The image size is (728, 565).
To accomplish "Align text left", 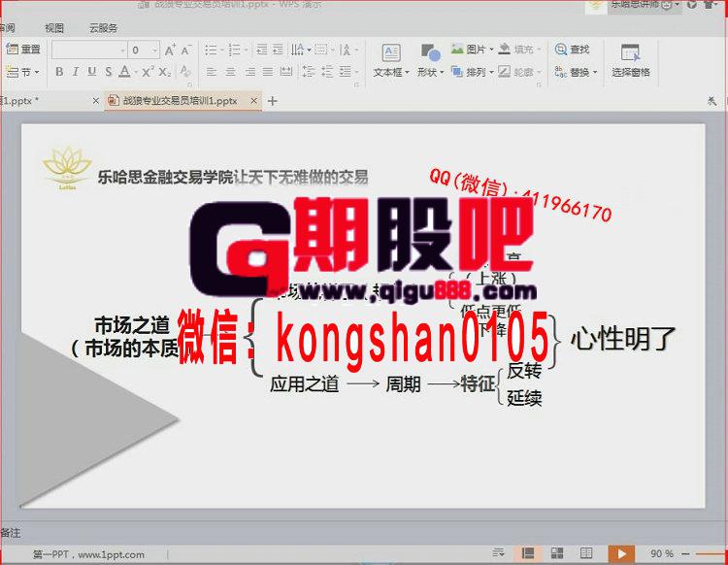I will coord(212,72).
